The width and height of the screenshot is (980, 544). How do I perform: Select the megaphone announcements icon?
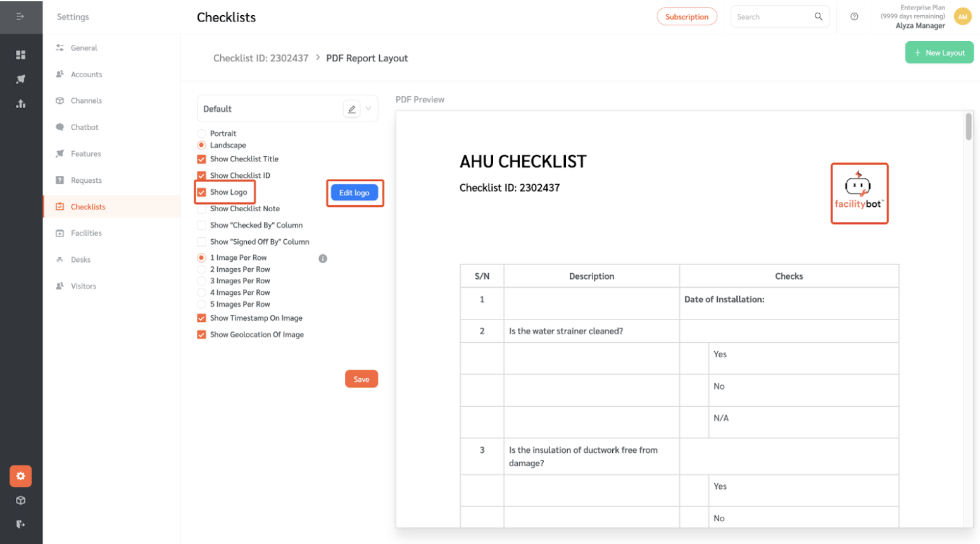point(21,79)
